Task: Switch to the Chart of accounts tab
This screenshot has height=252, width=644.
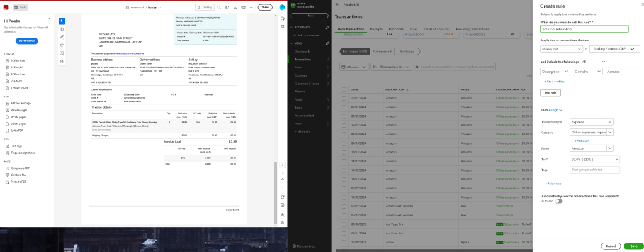Action: (437, 30)
